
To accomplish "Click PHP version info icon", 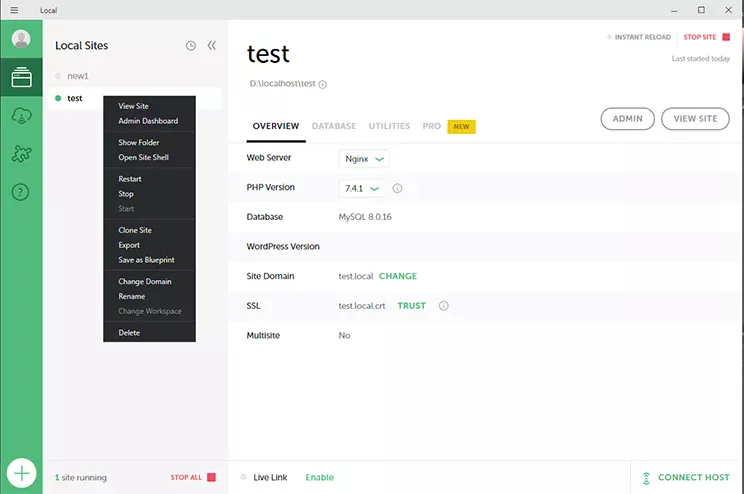I will click(397, 188).
